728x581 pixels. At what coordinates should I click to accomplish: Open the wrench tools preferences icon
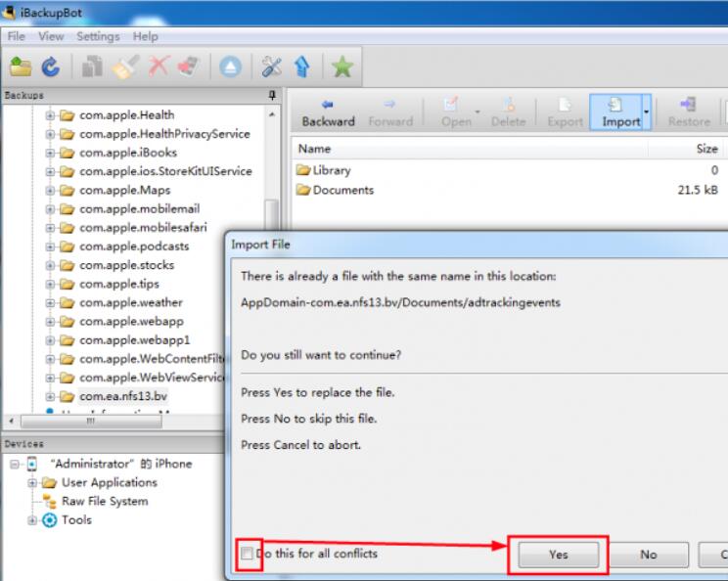point(271,67)
